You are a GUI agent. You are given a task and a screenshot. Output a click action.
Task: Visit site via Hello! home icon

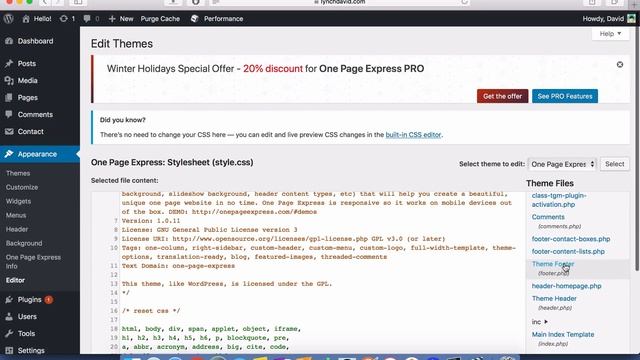26,19
